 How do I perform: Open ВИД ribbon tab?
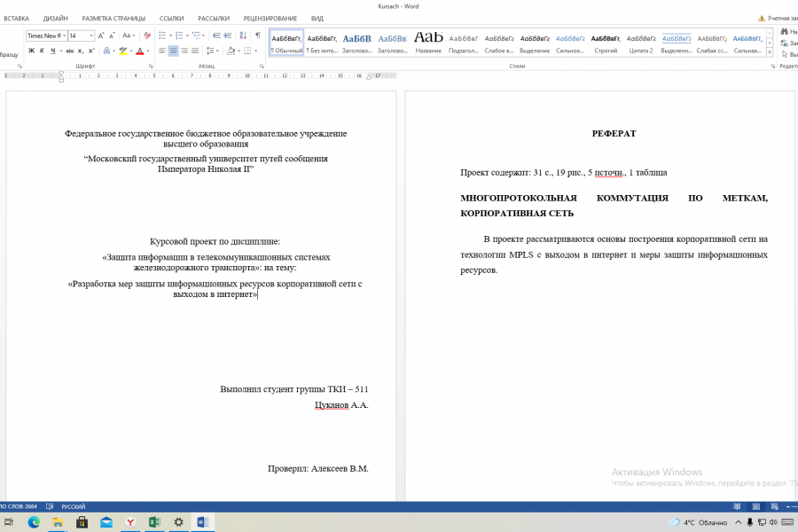(x=317, y=19)
